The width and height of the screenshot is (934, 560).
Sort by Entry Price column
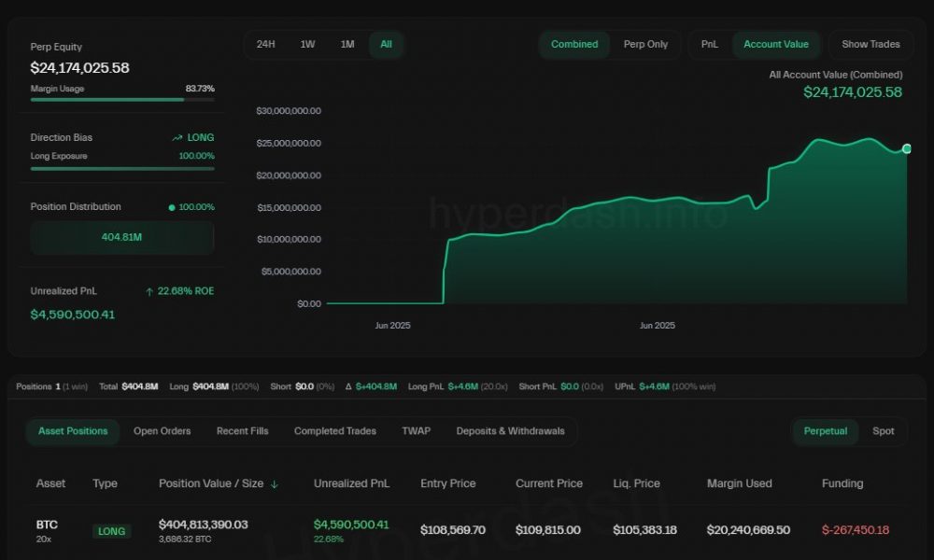click(x=448, y=483)
